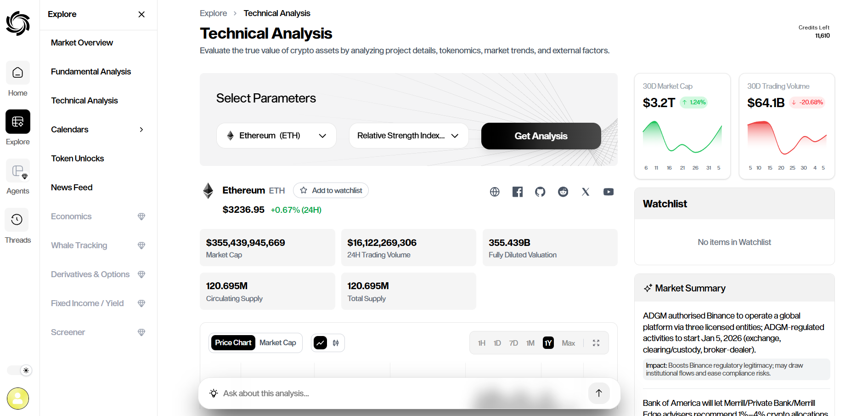Image resolution: width=868 pixels, height=416 pixels.
Task: Open the Home section from the sidebar
Action: [x=17, y=78]
